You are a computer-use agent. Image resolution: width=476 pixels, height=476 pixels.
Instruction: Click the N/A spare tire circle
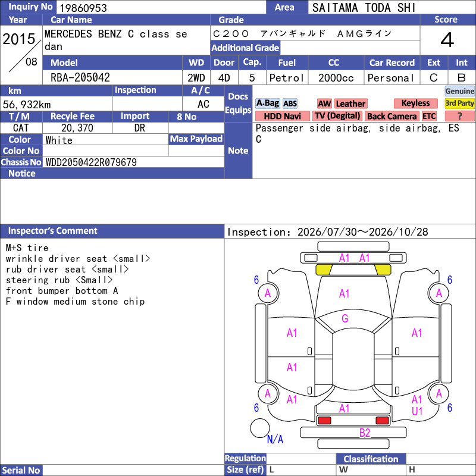(260, 428)
